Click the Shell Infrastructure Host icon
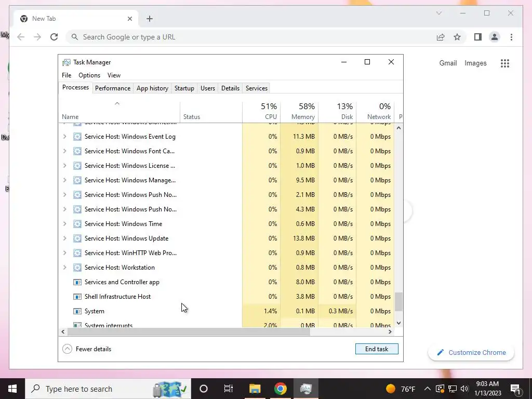This screenshot has width=532, height=399. pyautogui.click(x=77, y=297)
